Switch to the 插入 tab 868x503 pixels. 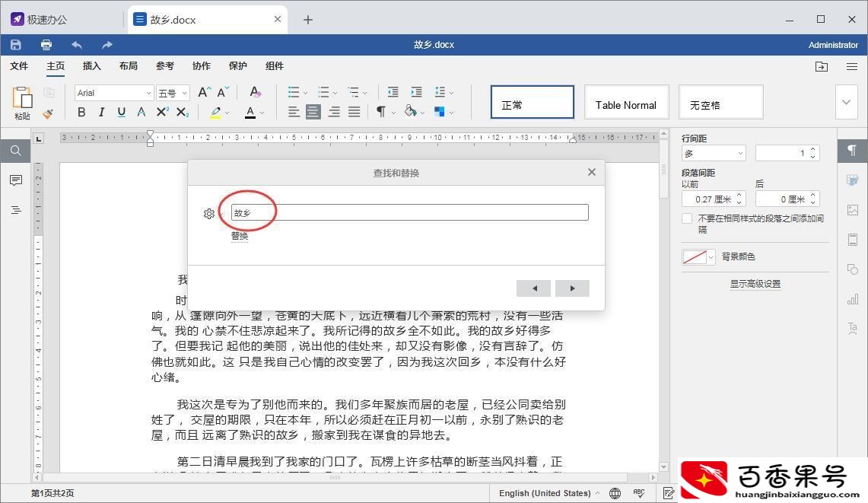point(92,66)
